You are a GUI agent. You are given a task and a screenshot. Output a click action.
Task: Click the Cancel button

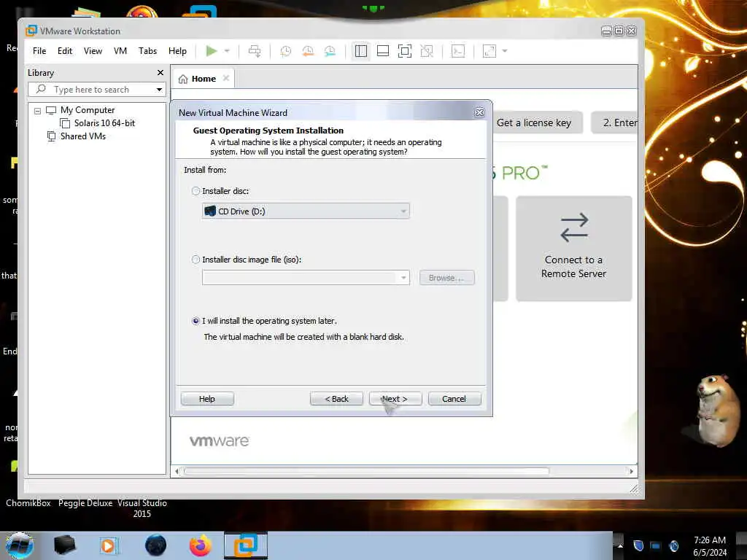pyautogui.click(x=454, y=399)
